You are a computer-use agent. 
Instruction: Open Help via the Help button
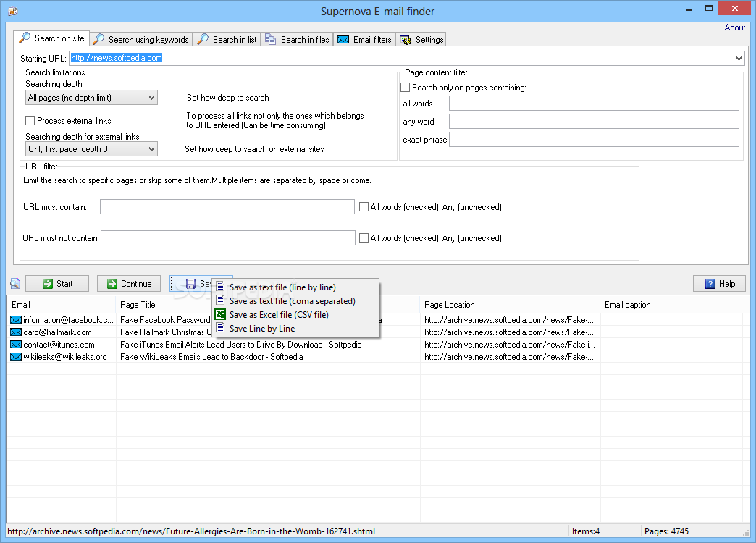click(719, 284)
